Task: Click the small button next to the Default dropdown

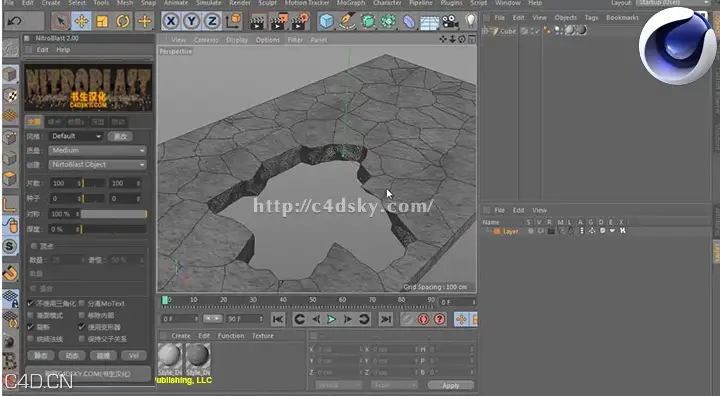Action: [x=120, y=136]
